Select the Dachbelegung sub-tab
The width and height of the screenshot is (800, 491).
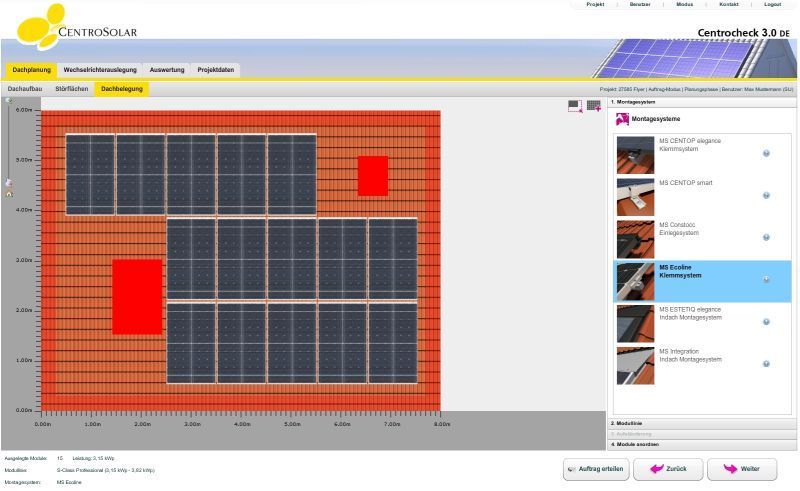click(x=121, y=89)
